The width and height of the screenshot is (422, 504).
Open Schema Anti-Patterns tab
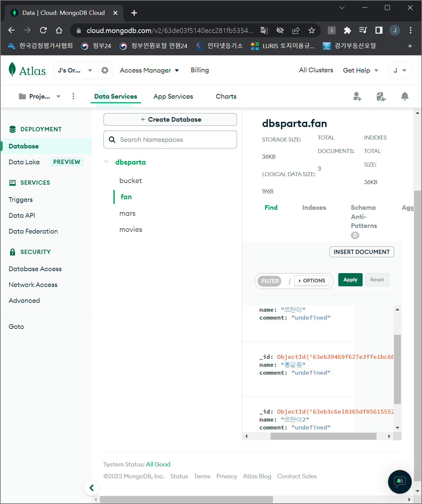point(364,217)
